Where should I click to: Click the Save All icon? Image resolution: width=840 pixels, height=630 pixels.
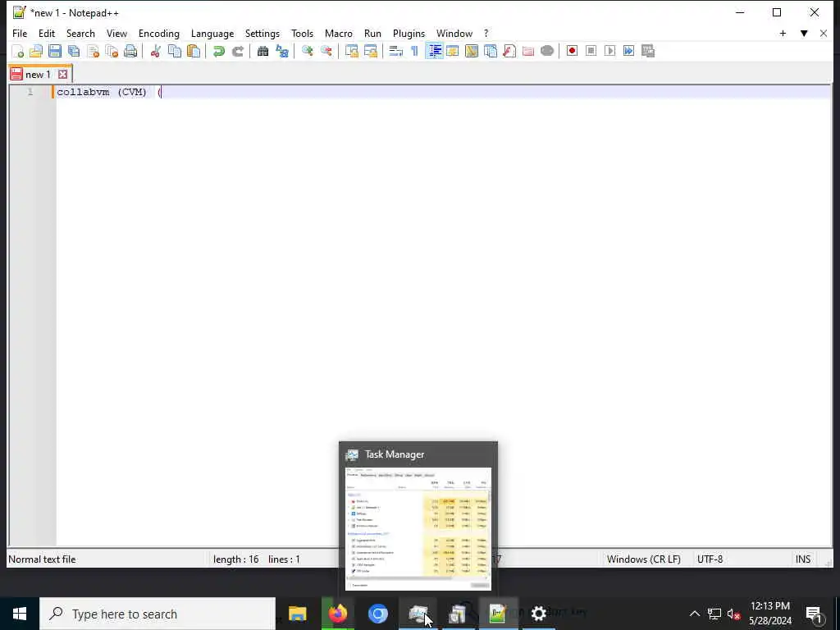(x=74, y=51)
